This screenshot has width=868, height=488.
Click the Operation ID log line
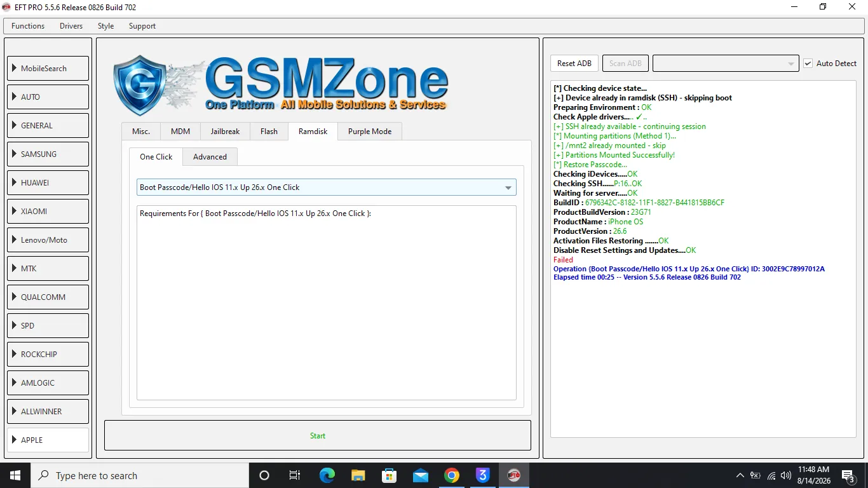689,269
